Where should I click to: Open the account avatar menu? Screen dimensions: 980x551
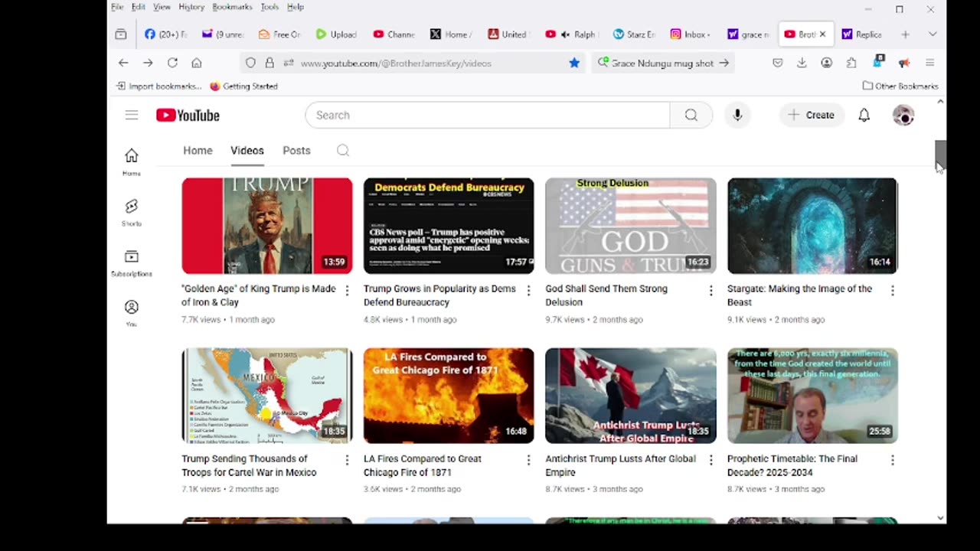tap(903, 115)
